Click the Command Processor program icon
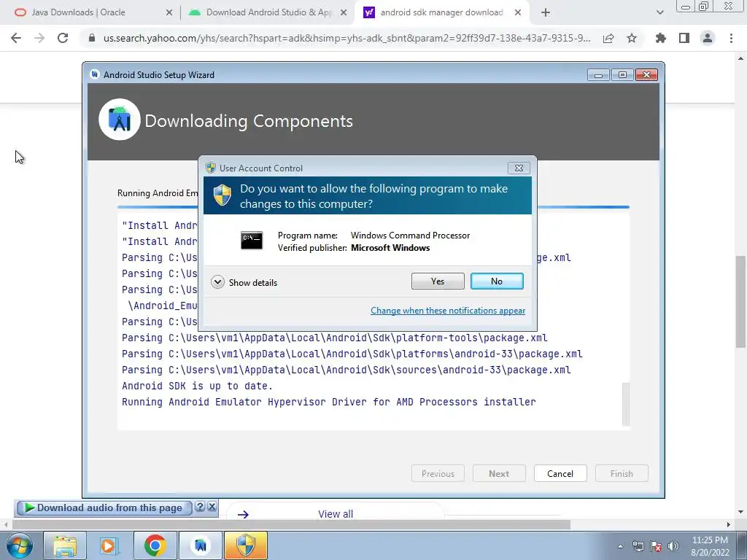Image resolution: width=747 pixels, height=560 pixels. pos(252,241)
